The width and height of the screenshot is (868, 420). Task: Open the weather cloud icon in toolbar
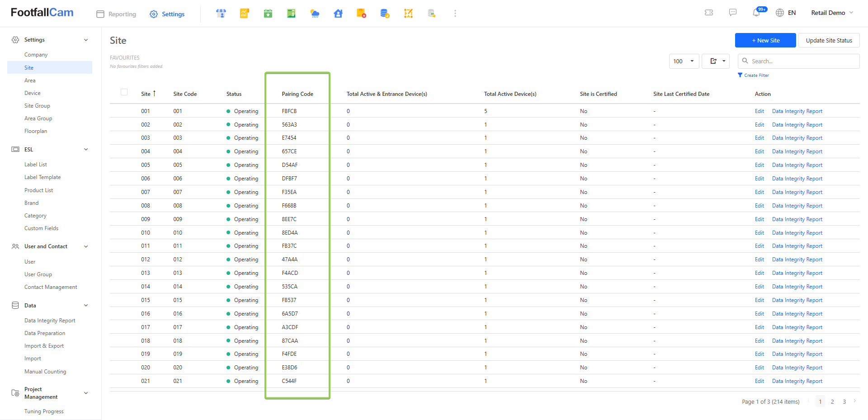315,14
